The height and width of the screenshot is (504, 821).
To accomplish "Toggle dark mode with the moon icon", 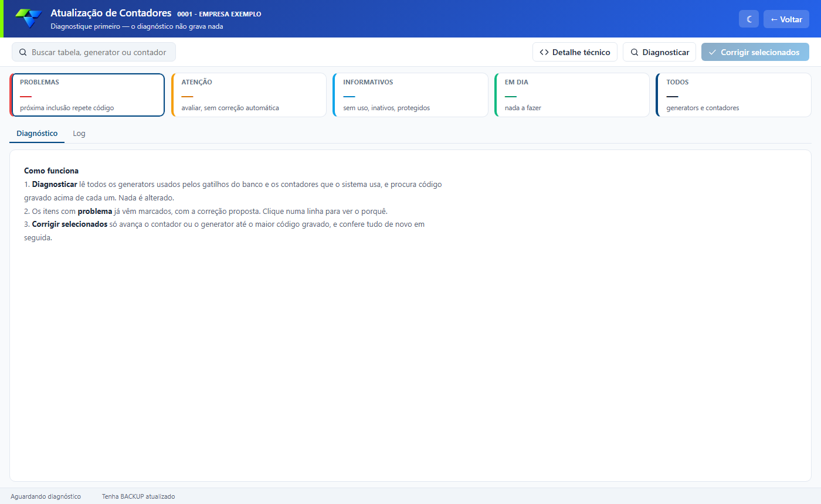I will click(749, 19).
